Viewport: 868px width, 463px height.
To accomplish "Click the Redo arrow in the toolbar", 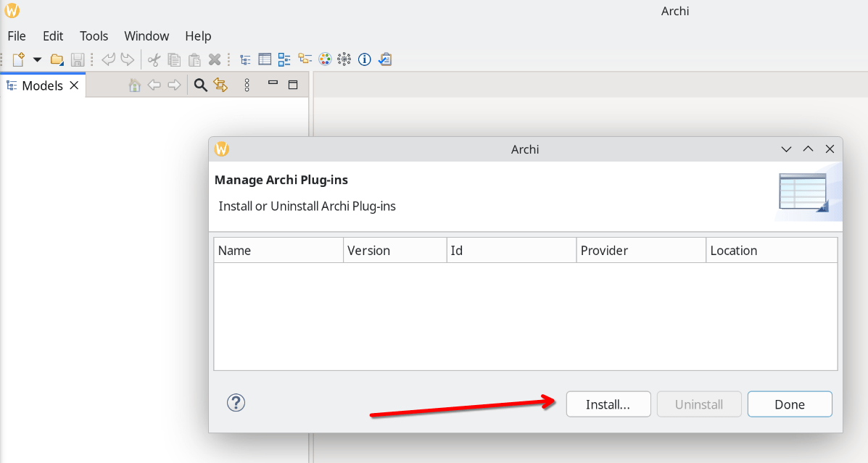I will 128,59.
